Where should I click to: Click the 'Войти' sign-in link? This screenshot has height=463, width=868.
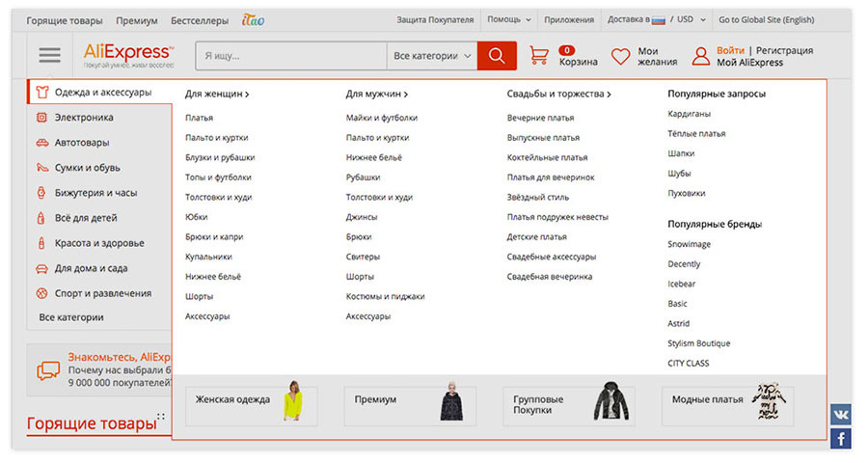(730, 50)
